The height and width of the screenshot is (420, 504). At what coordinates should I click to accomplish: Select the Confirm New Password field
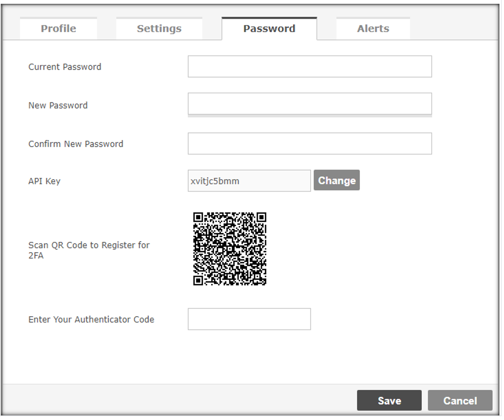point(310,144)
